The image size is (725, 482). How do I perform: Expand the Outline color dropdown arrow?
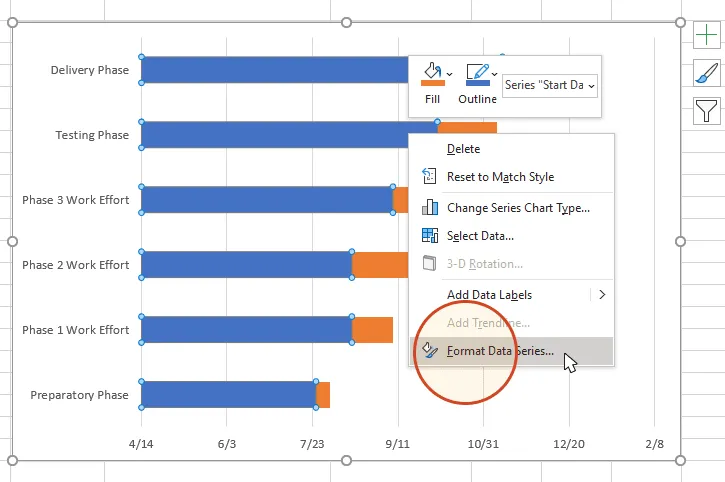(x=495, y=74)
